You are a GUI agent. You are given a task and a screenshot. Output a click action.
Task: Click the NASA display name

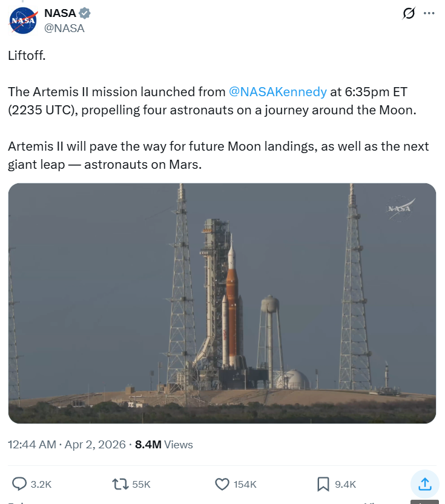pyautogui.click(x=61, y=13)
